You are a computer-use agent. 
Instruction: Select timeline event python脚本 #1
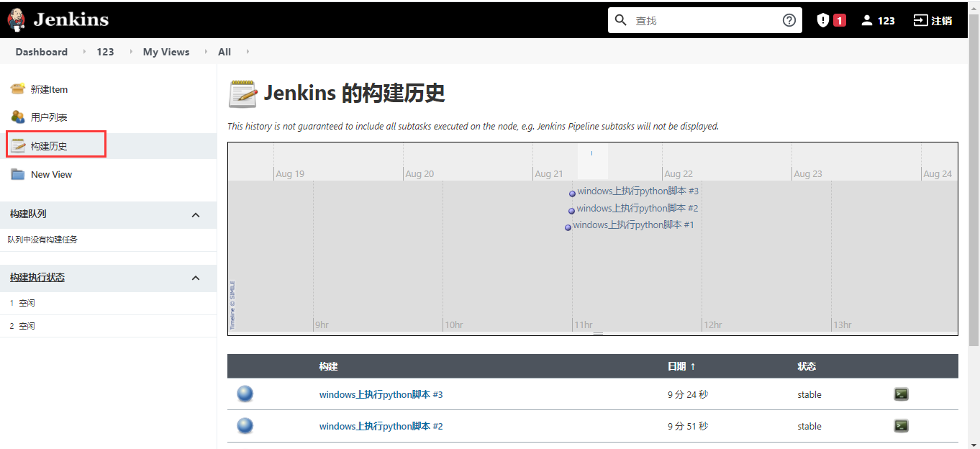point(633,225)
